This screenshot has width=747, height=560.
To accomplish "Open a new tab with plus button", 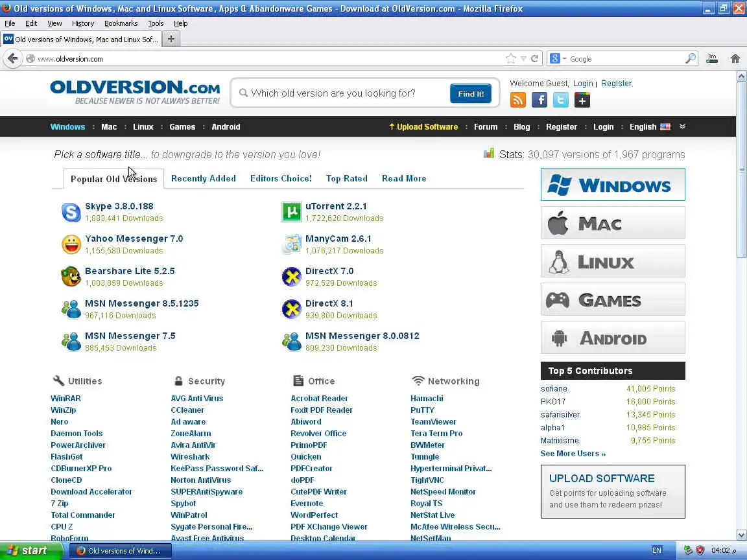I will pos(171,39).
